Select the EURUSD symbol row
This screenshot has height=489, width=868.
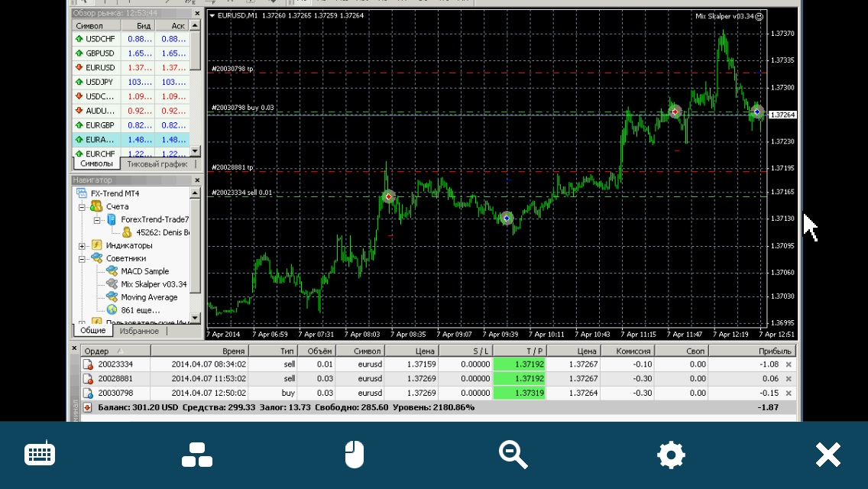tap(131, 67)
